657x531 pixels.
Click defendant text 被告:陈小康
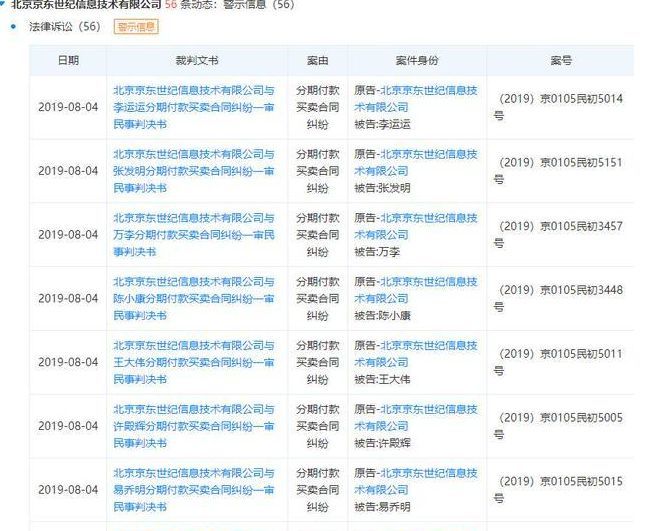tap(382, 316)
